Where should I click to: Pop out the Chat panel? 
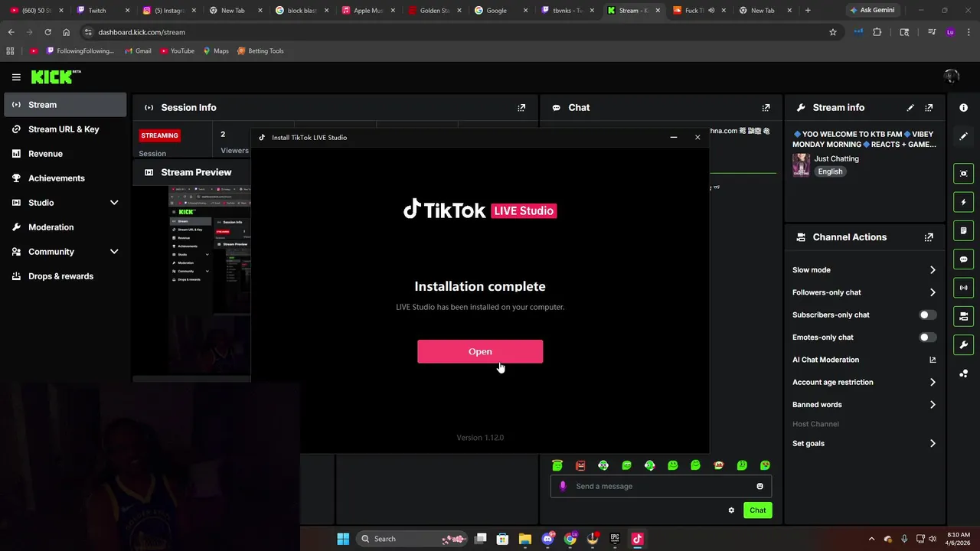pyautogui.click(x=766, y=108)
